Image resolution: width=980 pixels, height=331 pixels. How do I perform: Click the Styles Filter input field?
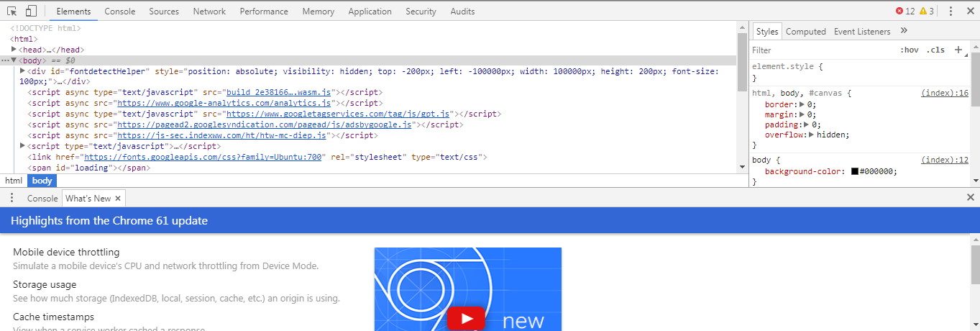pyautogui.click(x=820, y=50)
